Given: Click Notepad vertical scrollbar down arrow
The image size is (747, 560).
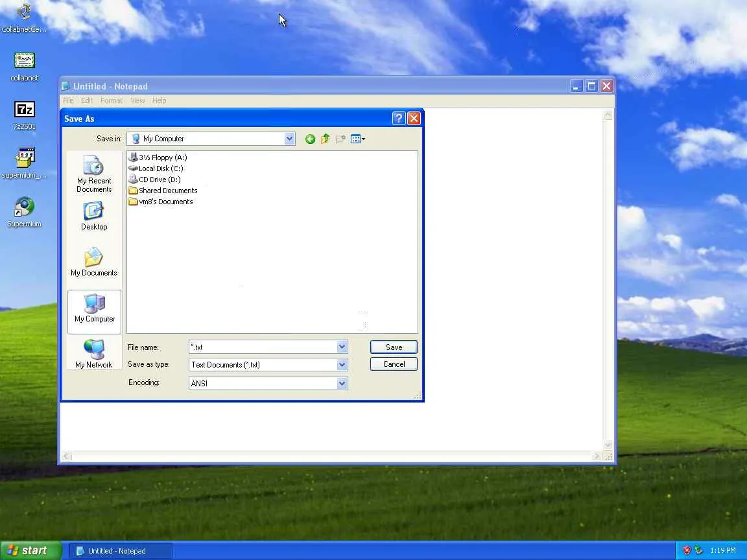Looking at the screenshot, I should (608, 445).
